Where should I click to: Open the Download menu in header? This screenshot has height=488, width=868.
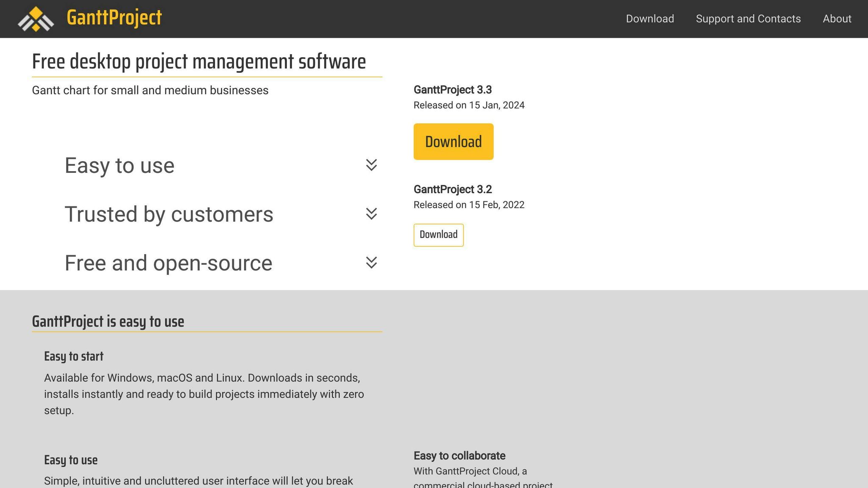tap(650, 19)
